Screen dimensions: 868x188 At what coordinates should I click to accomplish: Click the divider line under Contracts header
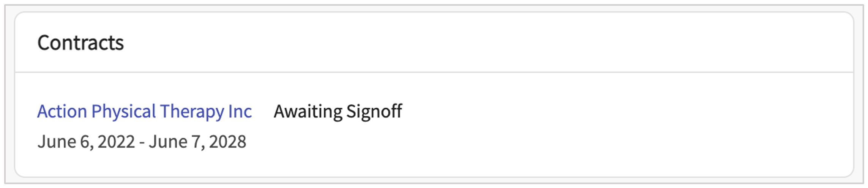tap(434, 72)
